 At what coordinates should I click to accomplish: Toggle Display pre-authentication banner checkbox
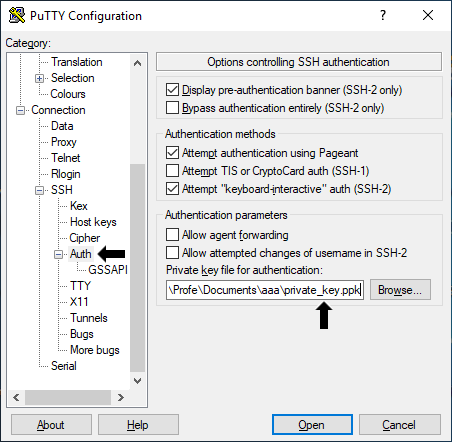point(172,90)
